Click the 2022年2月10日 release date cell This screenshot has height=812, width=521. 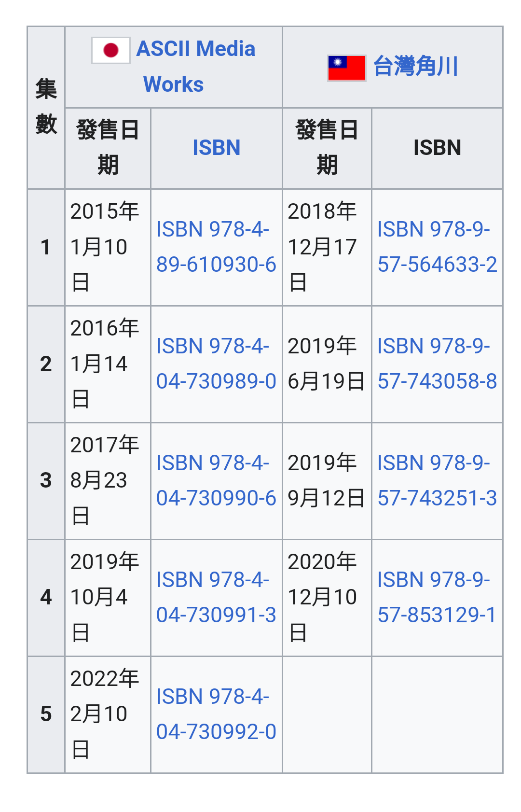click(108, 714)
